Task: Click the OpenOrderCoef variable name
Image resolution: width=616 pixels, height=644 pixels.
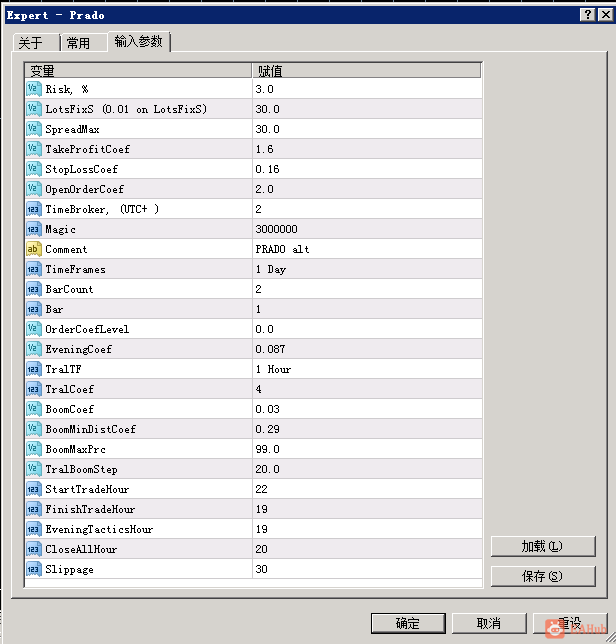Action: point(84,189)
